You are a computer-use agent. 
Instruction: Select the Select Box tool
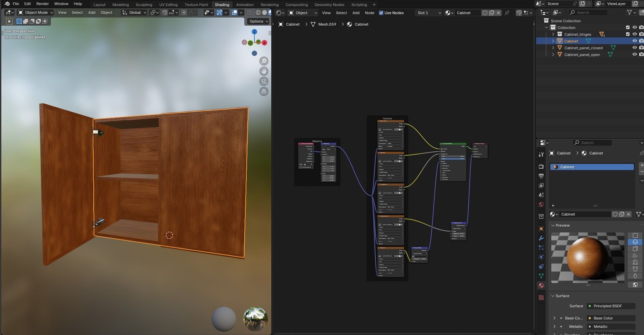tap(19, 21)
